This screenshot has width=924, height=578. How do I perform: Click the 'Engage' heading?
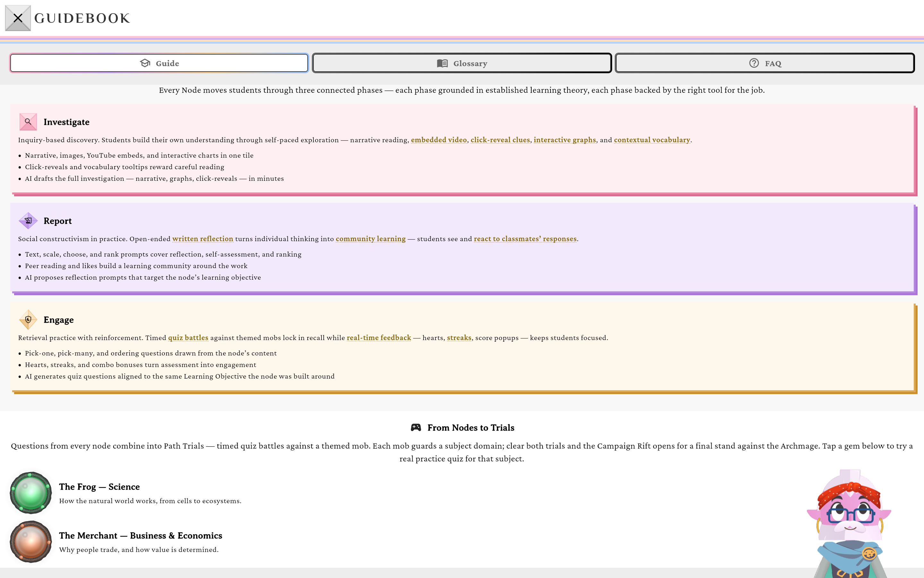click(59, 320)
